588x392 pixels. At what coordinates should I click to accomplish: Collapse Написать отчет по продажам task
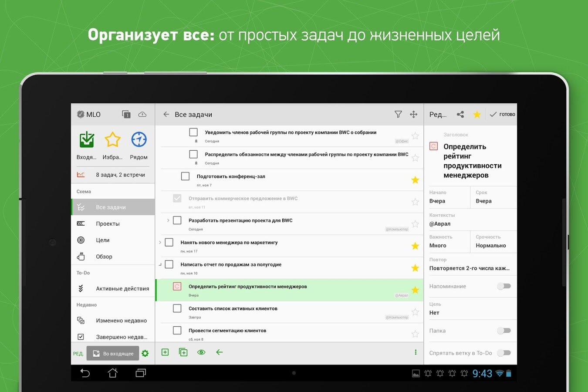point(160,264)
